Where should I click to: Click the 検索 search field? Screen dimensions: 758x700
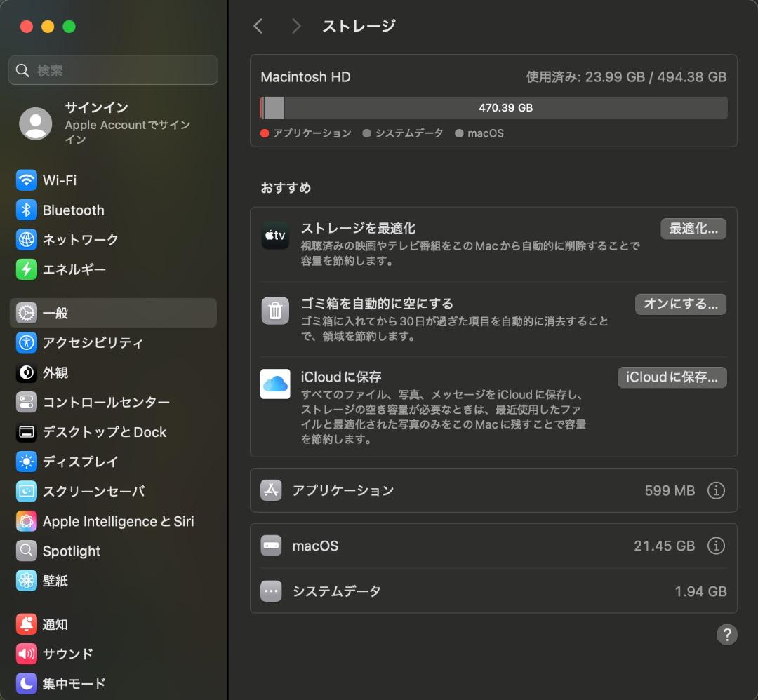[113, 70]
